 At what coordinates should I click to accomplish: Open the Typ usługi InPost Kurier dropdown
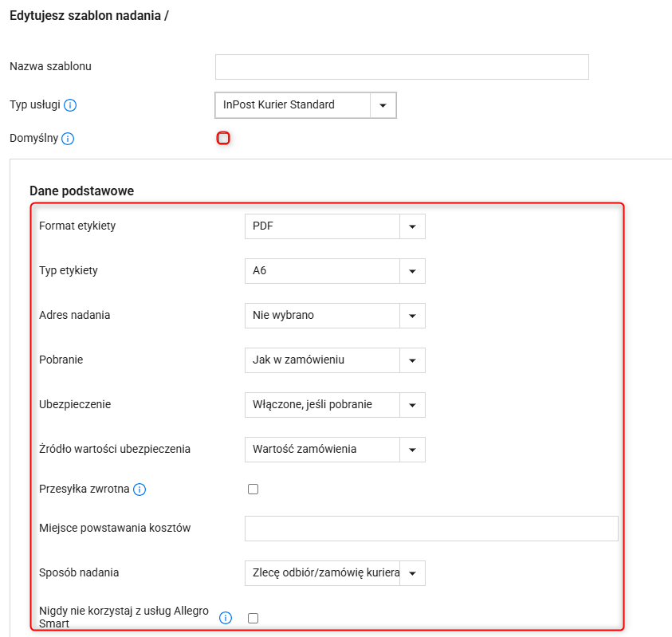click(x=305, y=105)
